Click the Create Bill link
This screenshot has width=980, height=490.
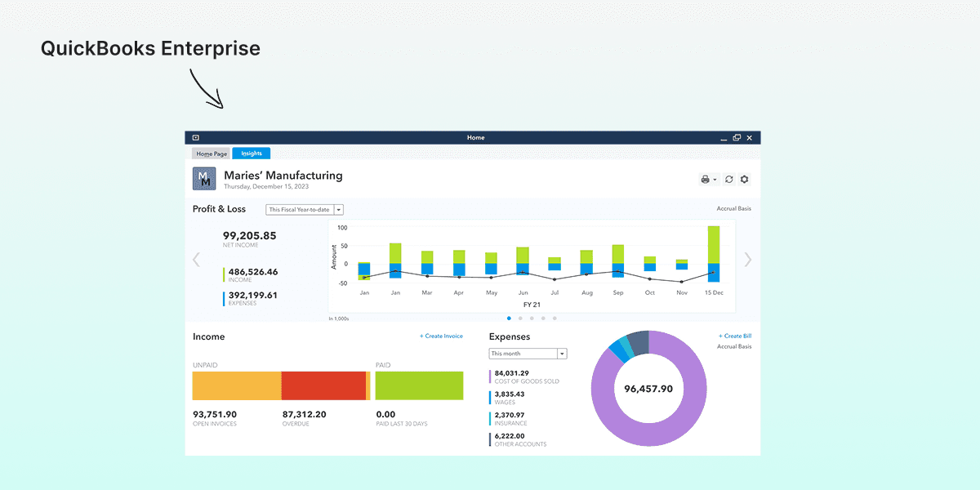coord(734,336)
